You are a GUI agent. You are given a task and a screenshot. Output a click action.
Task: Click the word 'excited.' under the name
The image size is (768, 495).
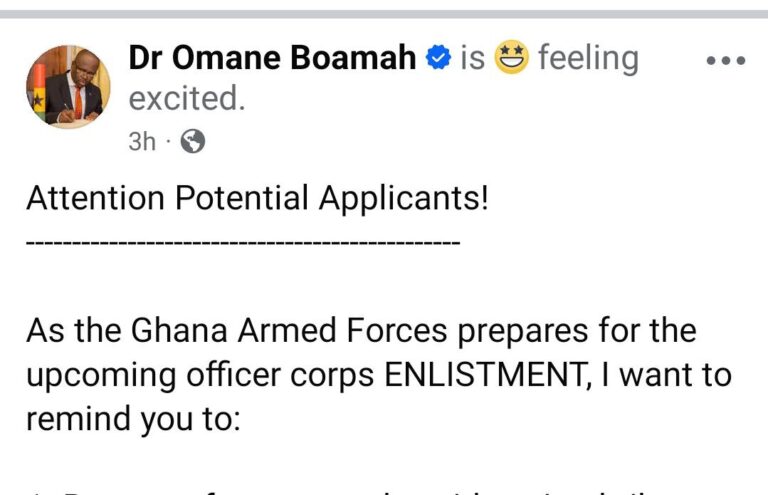tap(186, 100)
